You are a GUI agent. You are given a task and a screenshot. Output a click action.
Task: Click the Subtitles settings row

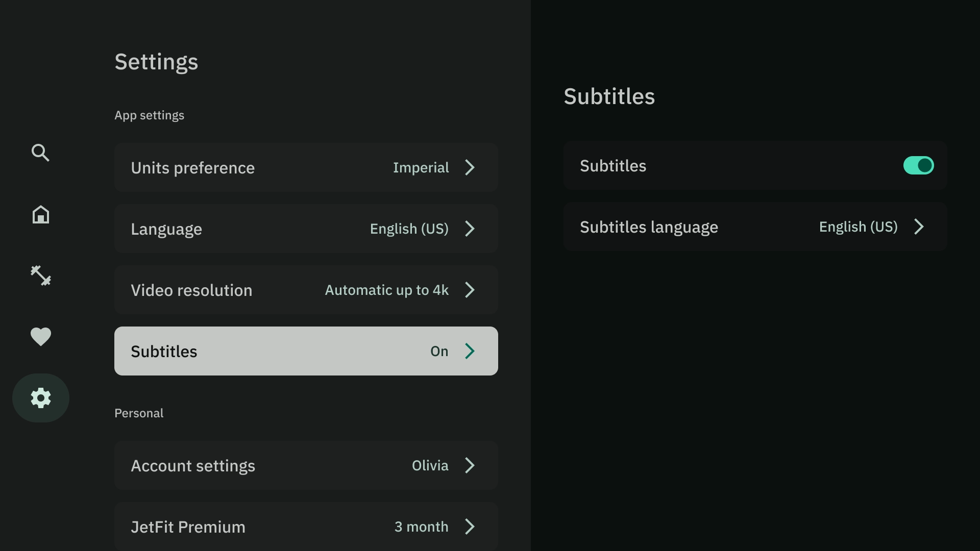click(x=306, y=350)
